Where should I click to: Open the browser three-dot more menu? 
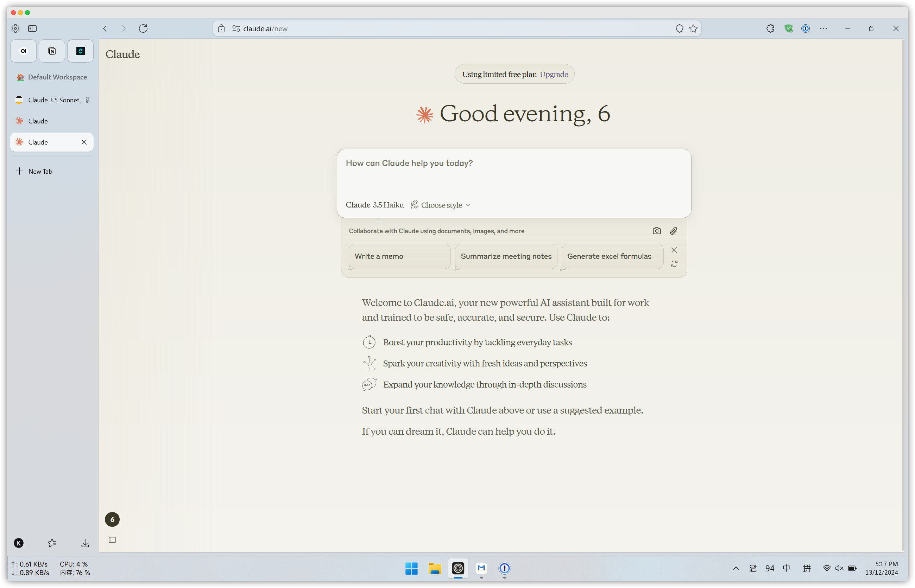[x=823, y=28]
